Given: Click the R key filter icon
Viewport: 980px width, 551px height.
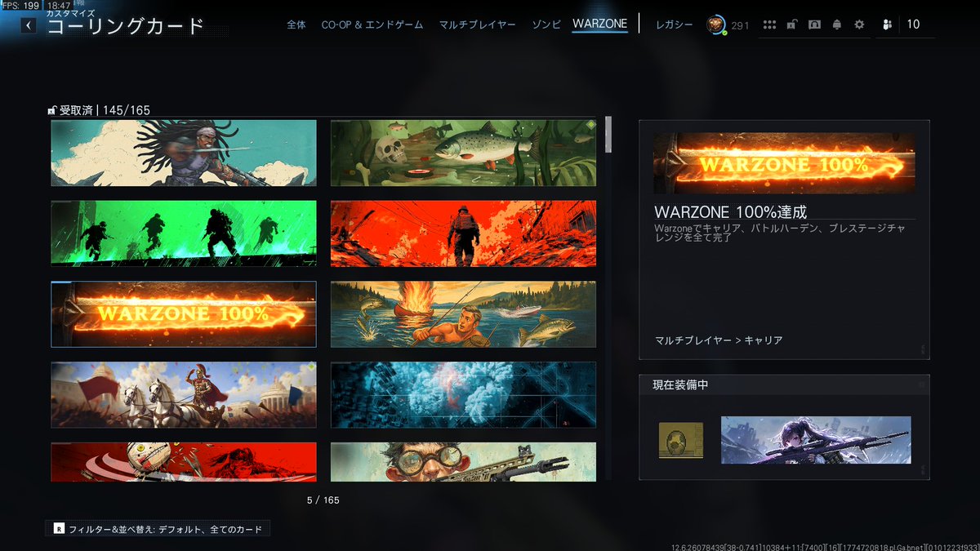Looking at the screenshot, I should [59, 529].
